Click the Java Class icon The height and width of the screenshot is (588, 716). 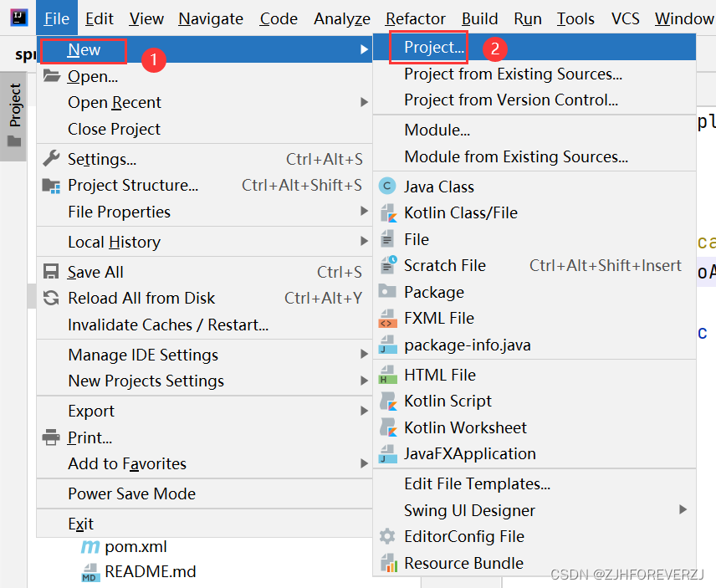[x=387, y=187]
